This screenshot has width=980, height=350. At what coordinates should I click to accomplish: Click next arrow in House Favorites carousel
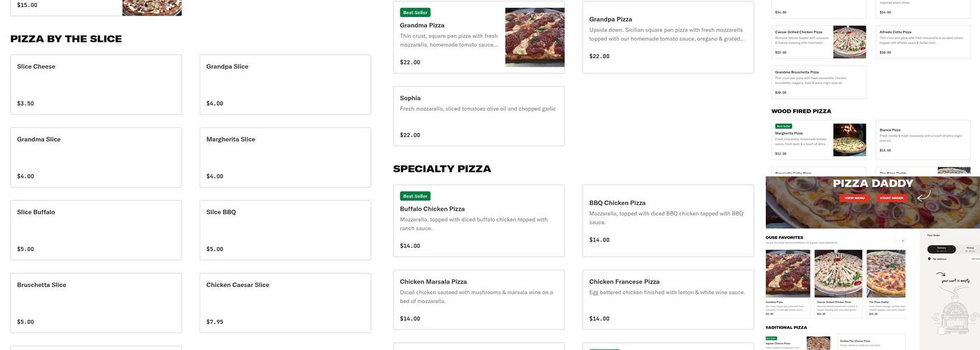click(x=902, y=241)
